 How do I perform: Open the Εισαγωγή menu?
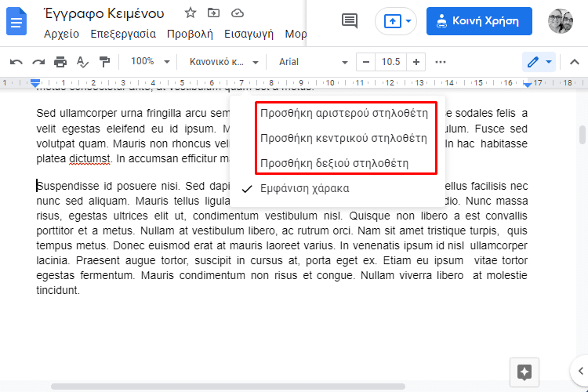click(x=249, y=34)
